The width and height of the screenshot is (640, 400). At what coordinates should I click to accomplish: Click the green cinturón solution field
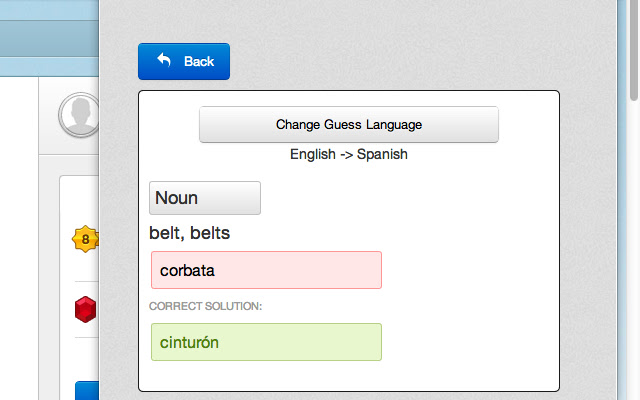266,342
